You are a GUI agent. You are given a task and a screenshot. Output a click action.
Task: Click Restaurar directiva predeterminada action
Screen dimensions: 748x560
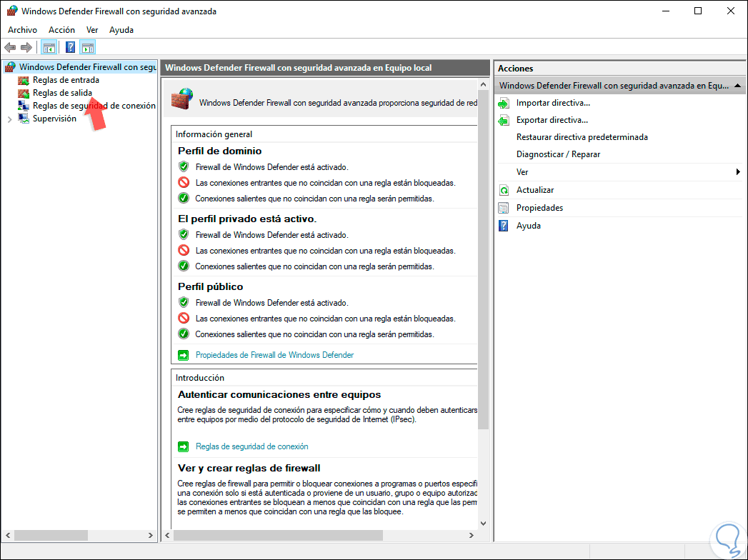tap(582, 137)
